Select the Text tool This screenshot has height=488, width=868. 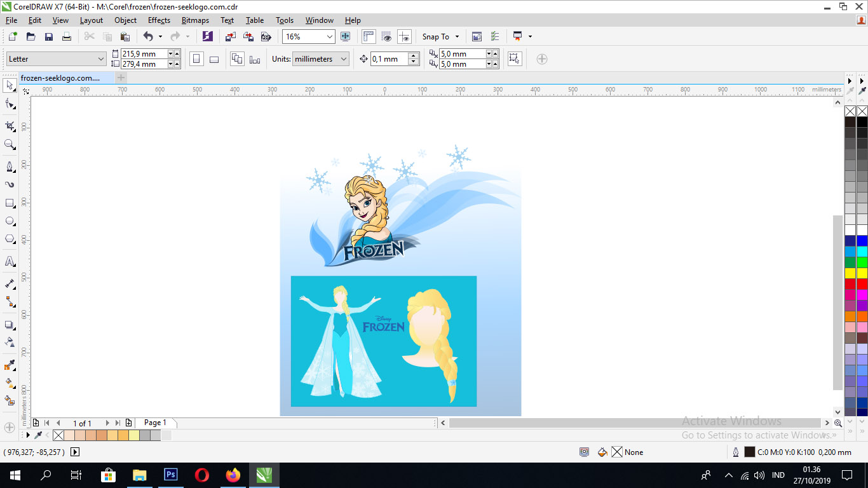click(x=10, y=261)
